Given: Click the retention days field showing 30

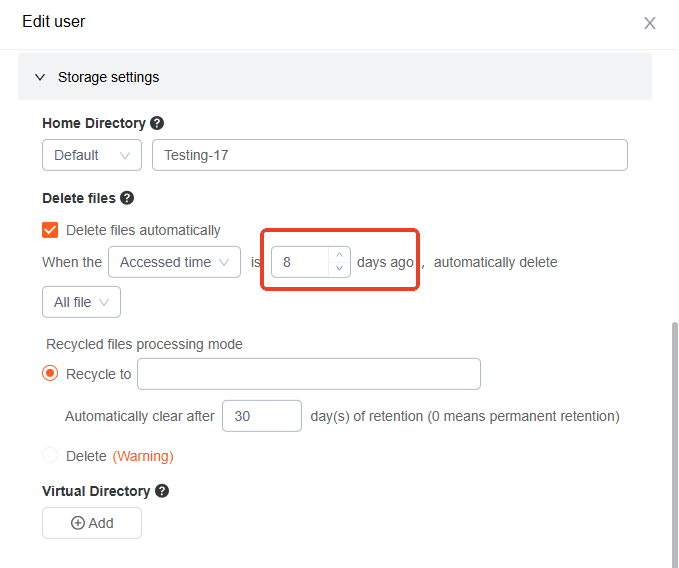Looking at the screenshot, I should click(x=262, y=416).
